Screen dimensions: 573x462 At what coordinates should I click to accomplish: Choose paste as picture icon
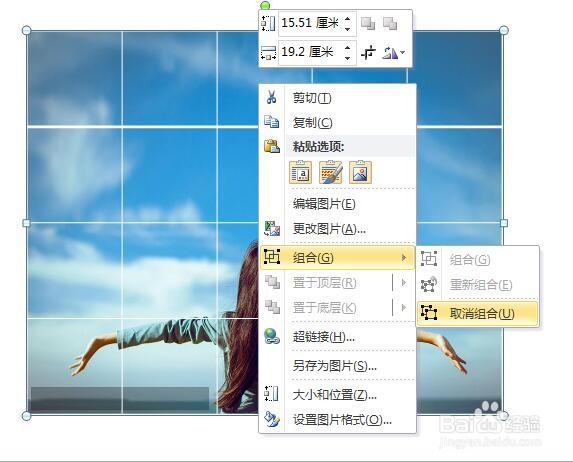pyautogui.click(x=360, y=172)
